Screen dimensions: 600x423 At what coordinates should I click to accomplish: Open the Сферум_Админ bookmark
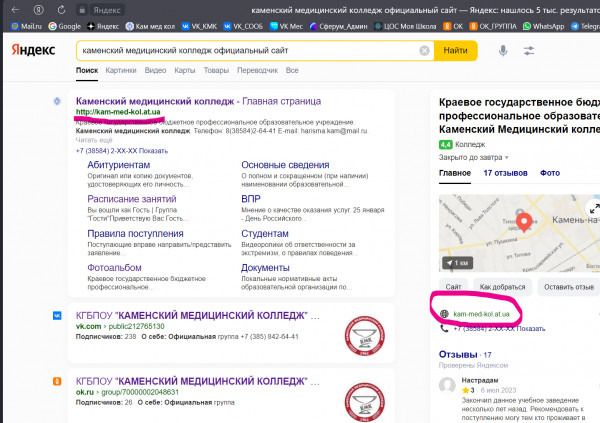coord(338,26)
